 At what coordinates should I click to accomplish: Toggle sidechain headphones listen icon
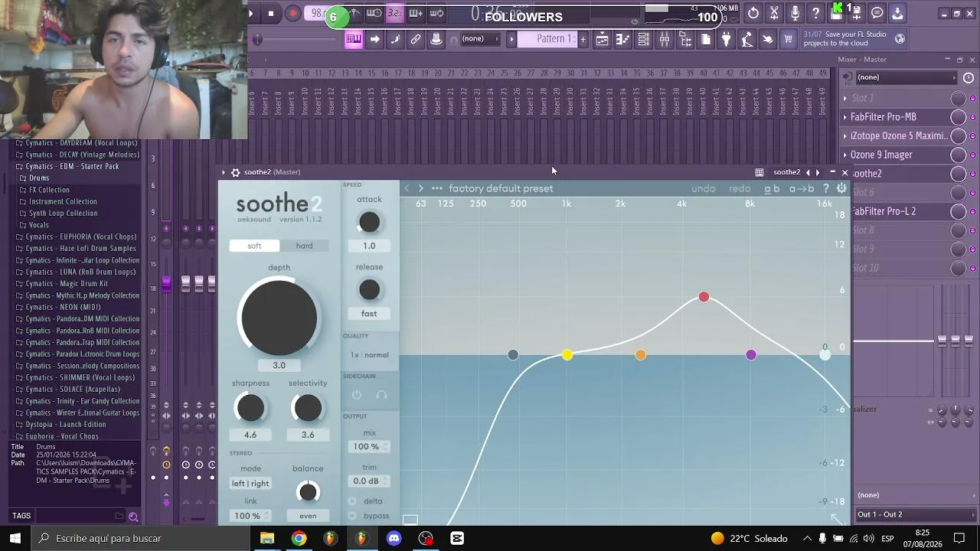[381, 395]
